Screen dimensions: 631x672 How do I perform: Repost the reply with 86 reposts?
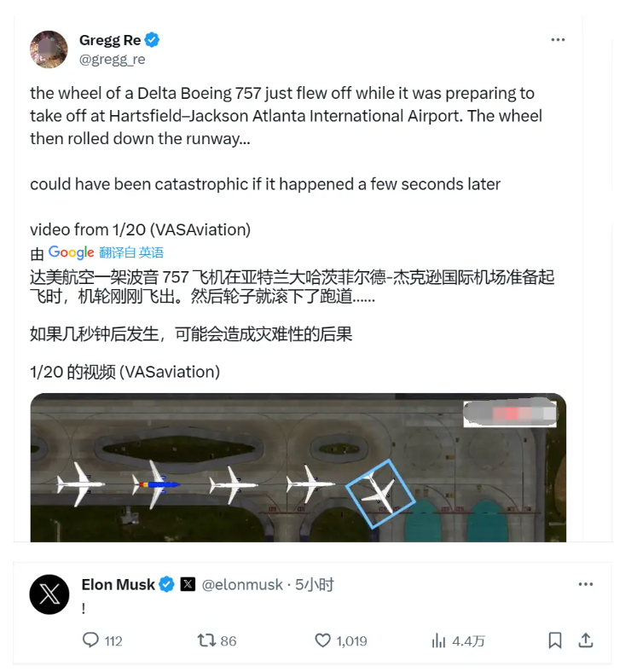217,640
